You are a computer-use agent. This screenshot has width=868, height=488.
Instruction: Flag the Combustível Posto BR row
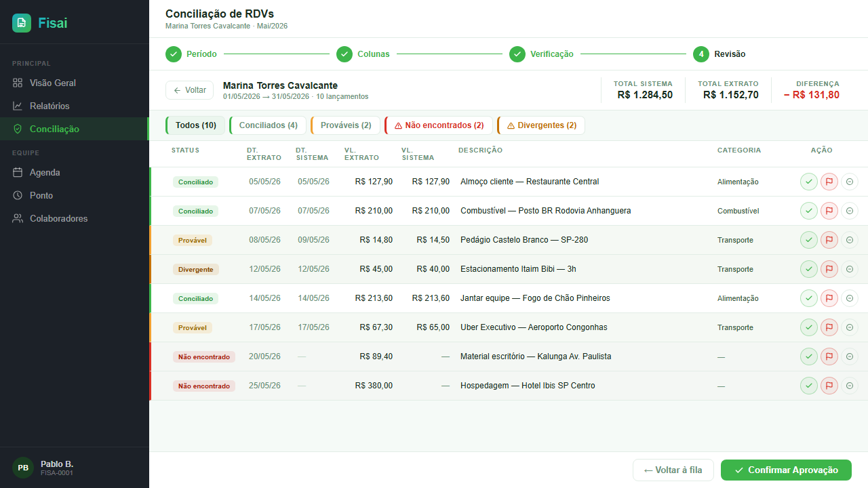click(829, 211)
